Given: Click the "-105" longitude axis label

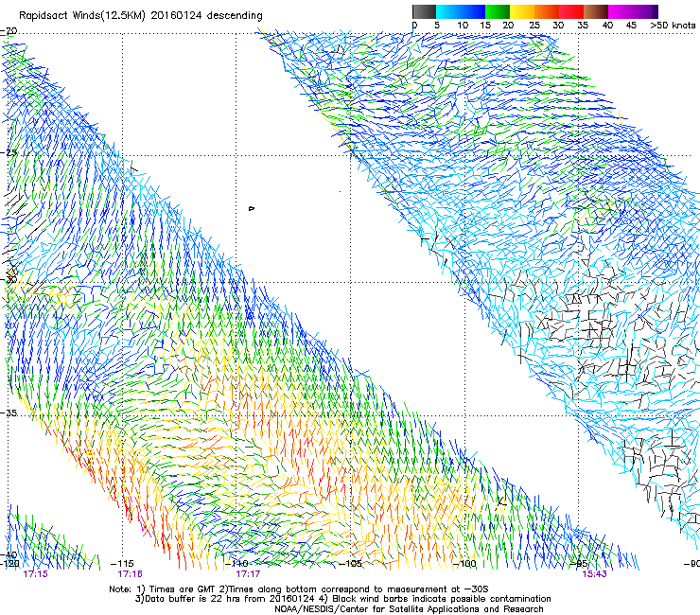Looking at the screenshot, I should coord(350,564).
